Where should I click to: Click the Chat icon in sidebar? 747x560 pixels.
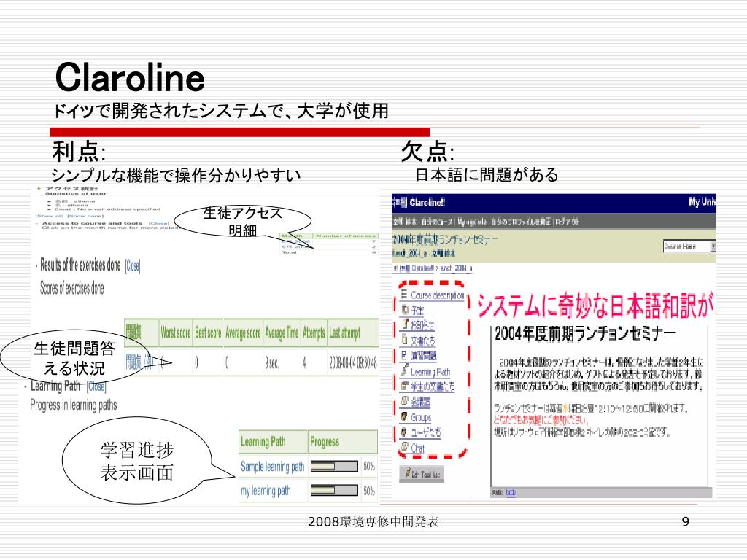pyautogui.click(x=404, y=447)
